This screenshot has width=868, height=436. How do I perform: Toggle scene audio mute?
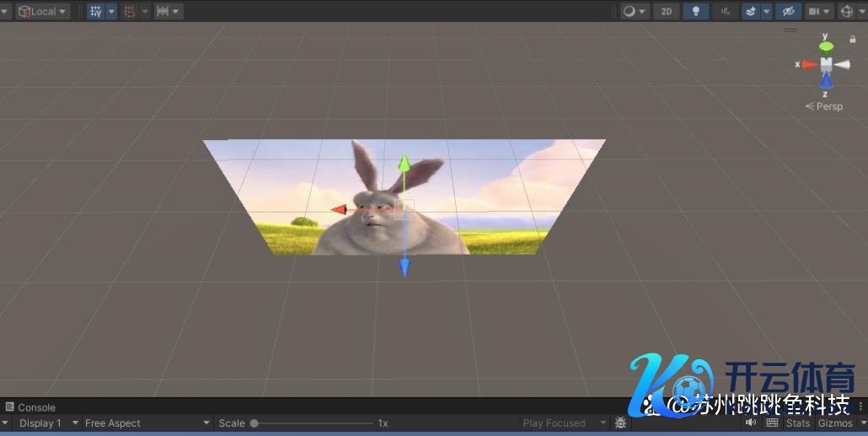pos(724,12)
